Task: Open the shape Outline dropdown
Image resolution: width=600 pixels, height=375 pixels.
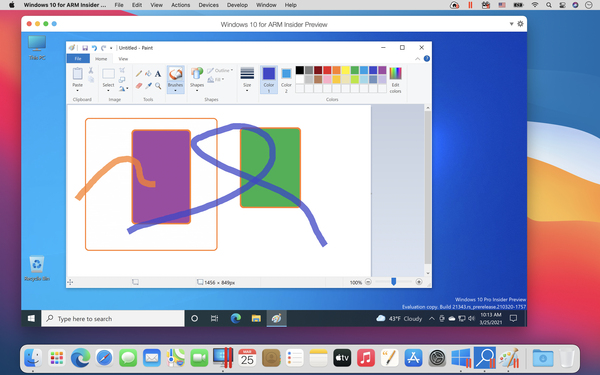Action: [220, 70]
